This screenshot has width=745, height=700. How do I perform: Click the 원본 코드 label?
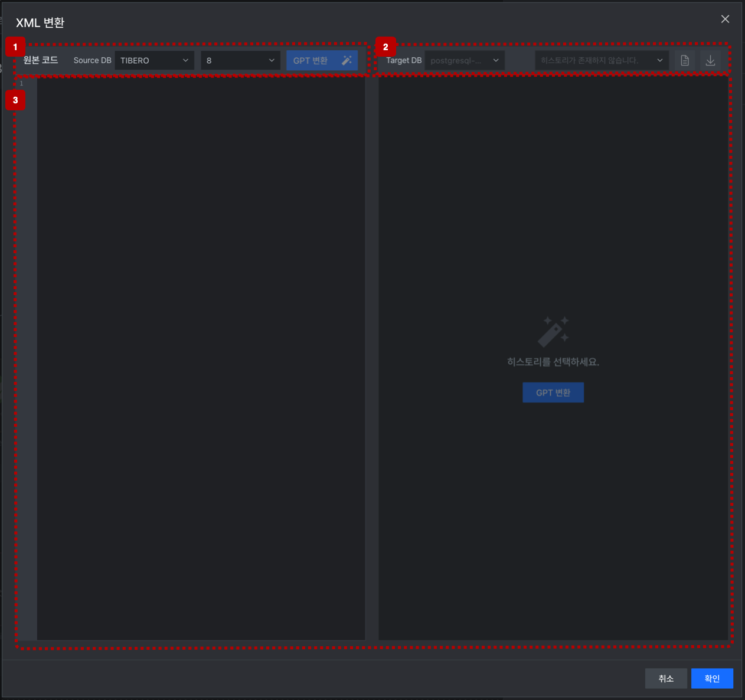tap(41, 60)
